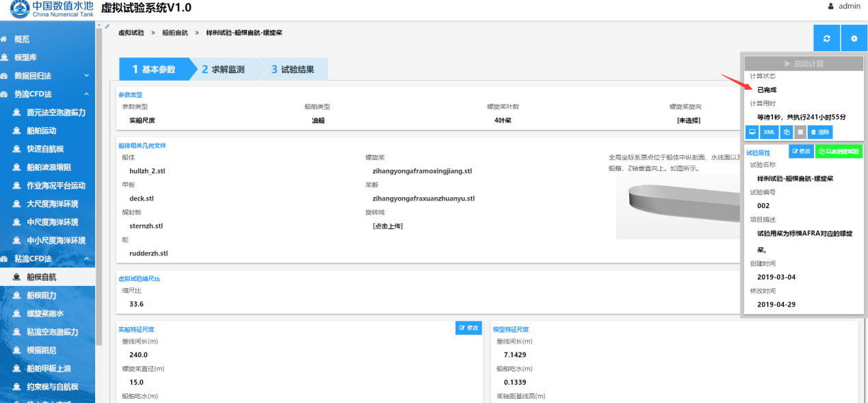Image resolution: width=868 pixels, height=403 pixels.
Task: Click the green 以此创建试验 button
Action: (839, 151)
